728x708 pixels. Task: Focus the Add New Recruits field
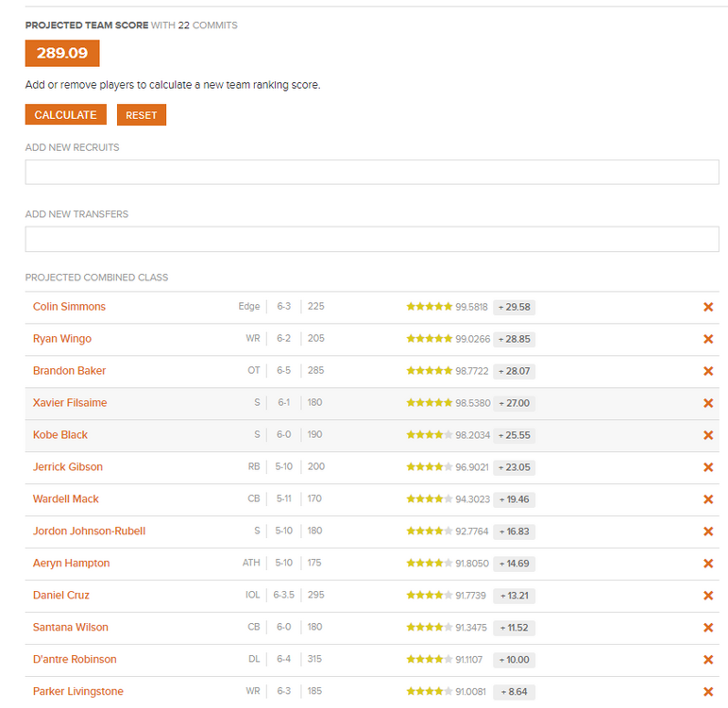372,172
